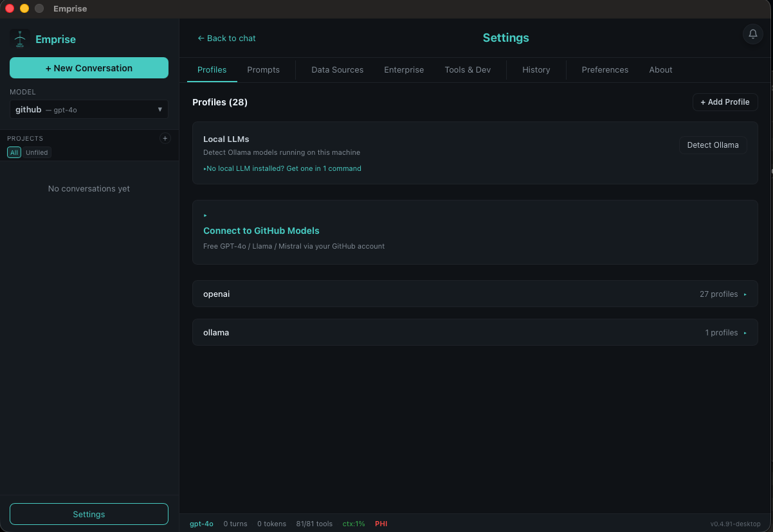Image resolution: width=773 pixels, height=532 pixels.
Task: Click Detect Ollama button
Action: pyautogui.click(x=713, y=145)
